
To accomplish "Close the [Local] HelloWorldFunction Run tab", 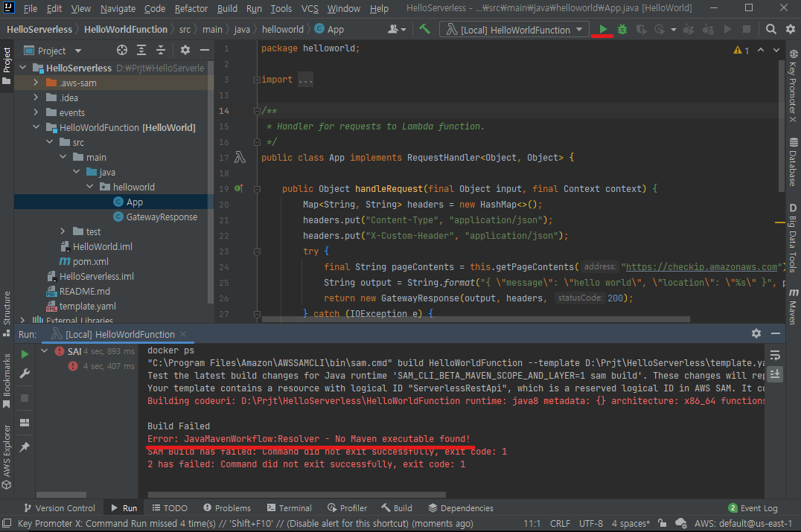I will (183, 334).
